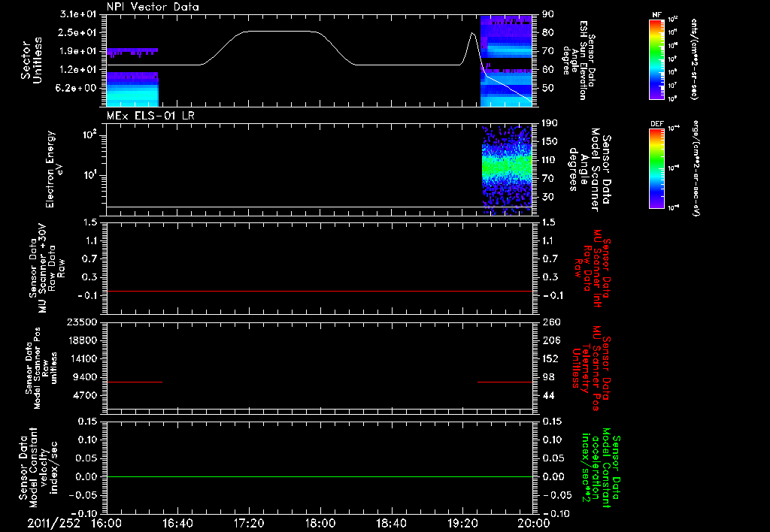Click the red scanner position segment near 16:00
Screen dimensions: 770x532
pos(135,382)
